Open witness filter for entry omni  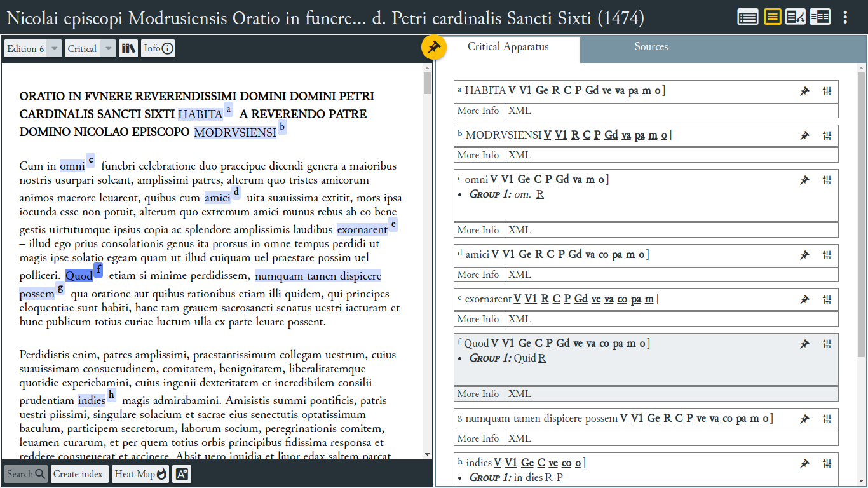click(x=827, y=180)
